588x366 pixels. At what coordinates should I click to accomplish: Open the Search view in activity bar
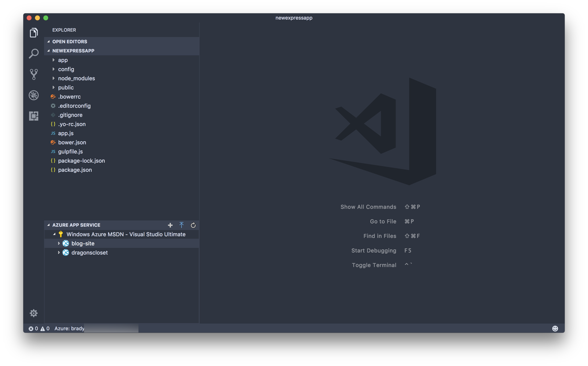(34, 53)
